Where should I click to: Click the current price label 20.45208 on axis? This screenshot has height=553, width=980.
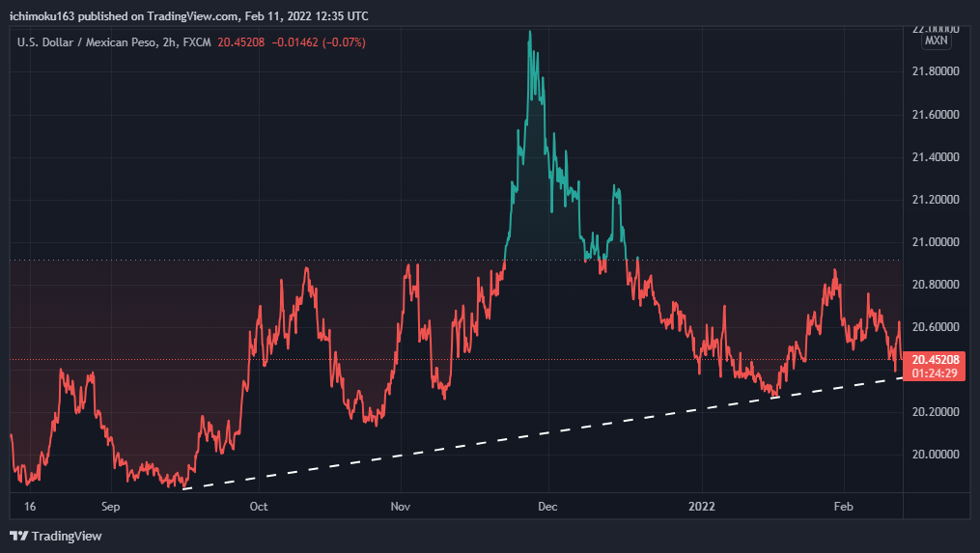pos(935,359)
